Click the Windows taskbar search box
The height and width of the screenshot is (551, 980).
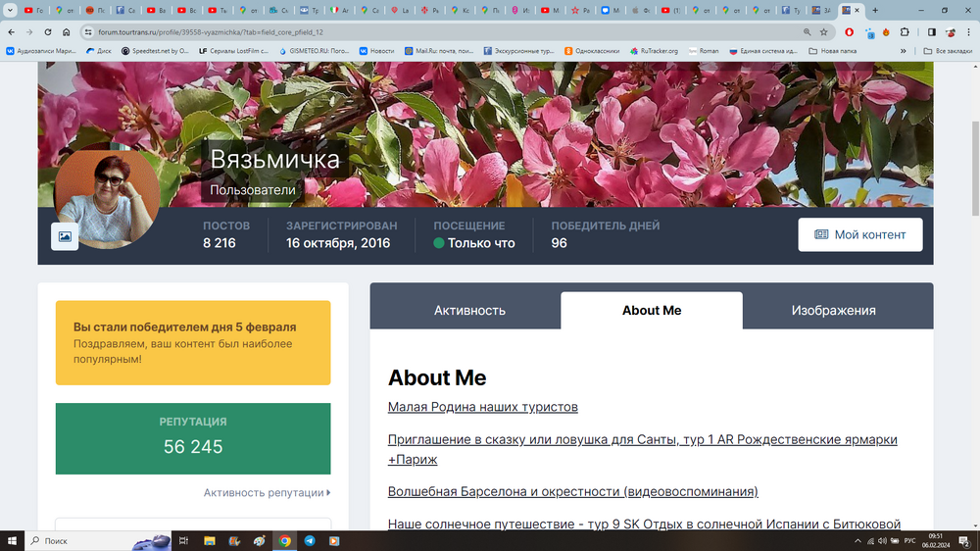[x=88, y=540]
